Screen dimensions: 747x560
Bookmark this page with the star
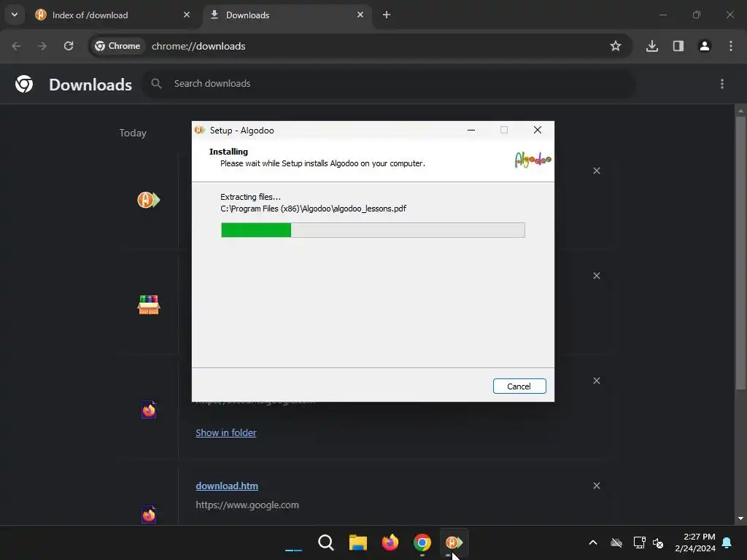(616, 46)
